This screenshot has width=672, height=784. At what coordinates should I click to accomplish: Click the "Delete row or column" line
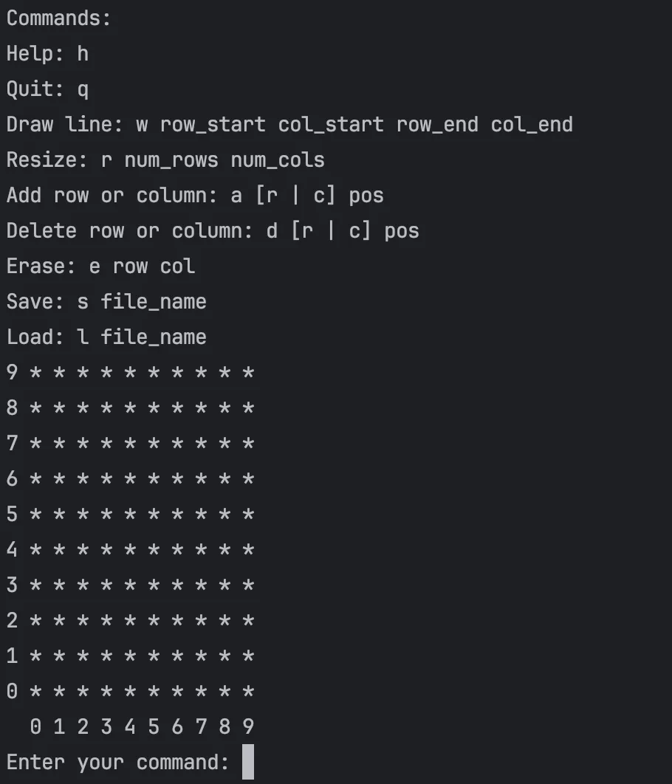click(213, 231)
